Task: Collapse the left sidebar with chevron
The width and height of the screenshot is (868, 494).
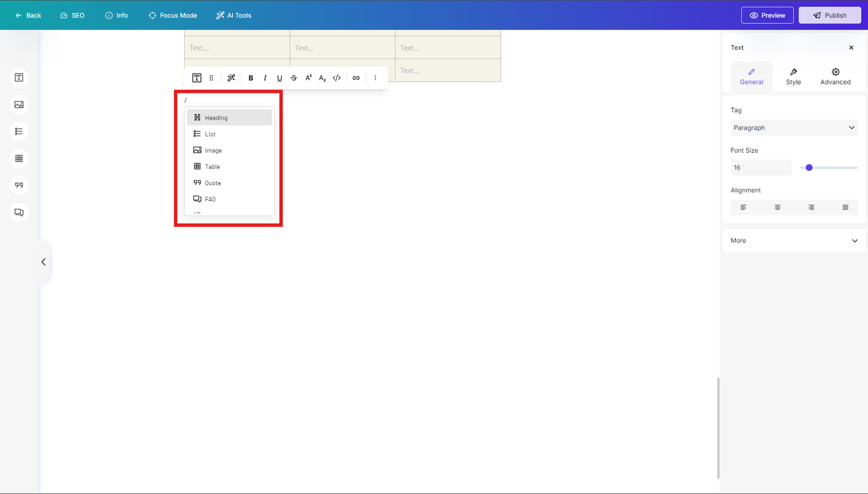Action: pos(43,262)
